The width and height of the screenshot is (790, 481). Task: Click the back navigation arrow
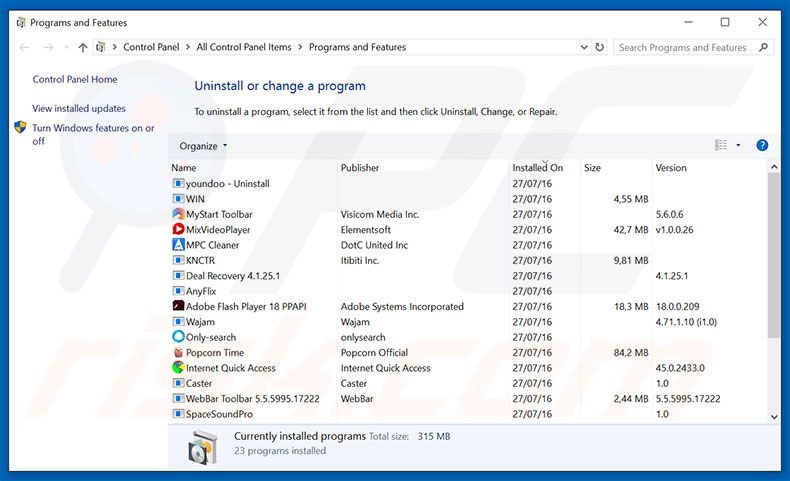tap(24, 47)
